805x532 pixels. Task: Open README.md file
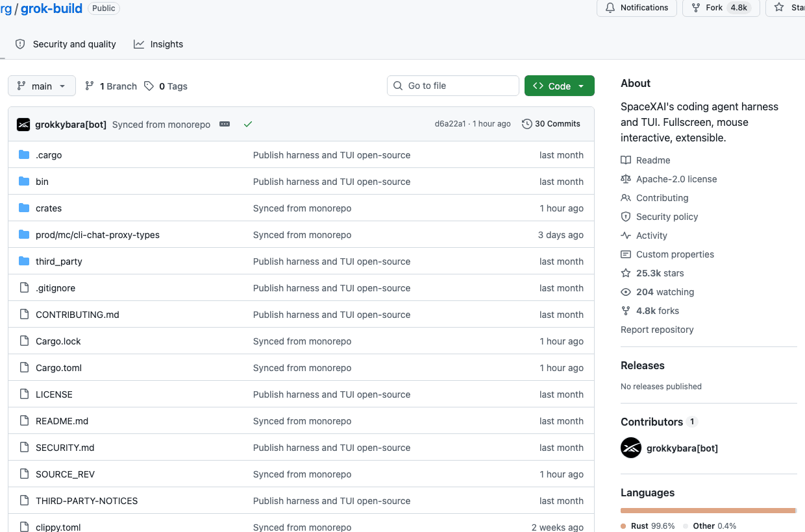[x=62, y=421]
